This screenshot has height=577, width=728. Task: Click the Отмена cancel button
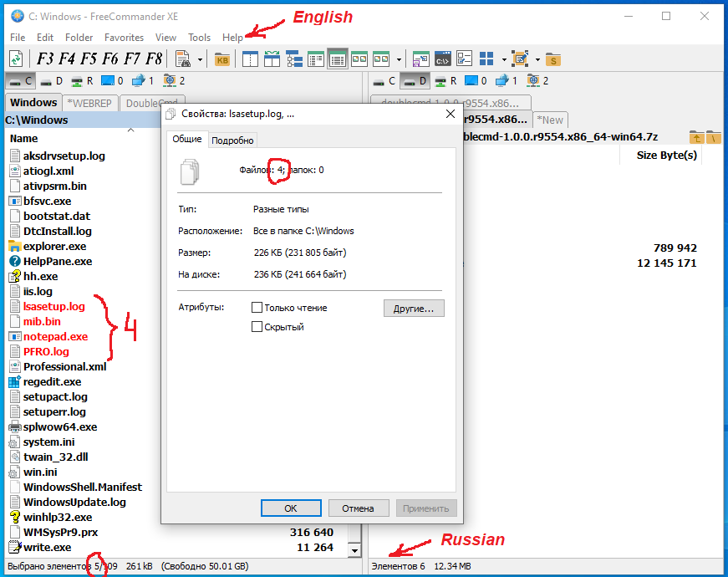pyautogui.click(x=358, y=508)
